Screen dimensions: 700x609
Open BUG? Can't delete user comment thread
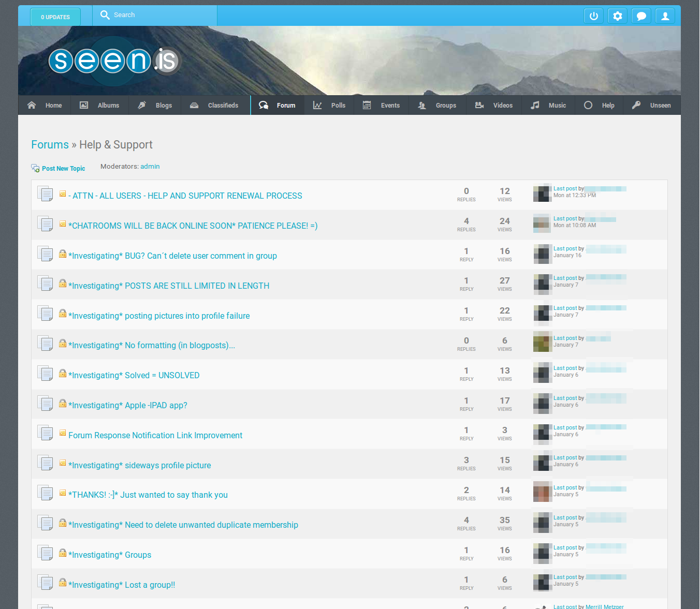[173, 256]
